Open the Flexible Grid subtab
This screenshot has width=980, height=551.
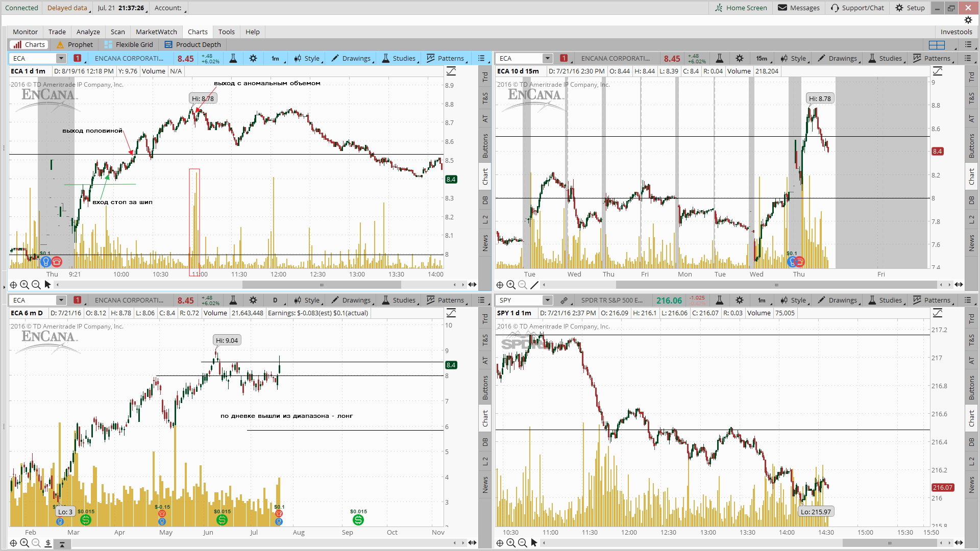point(129,45)
